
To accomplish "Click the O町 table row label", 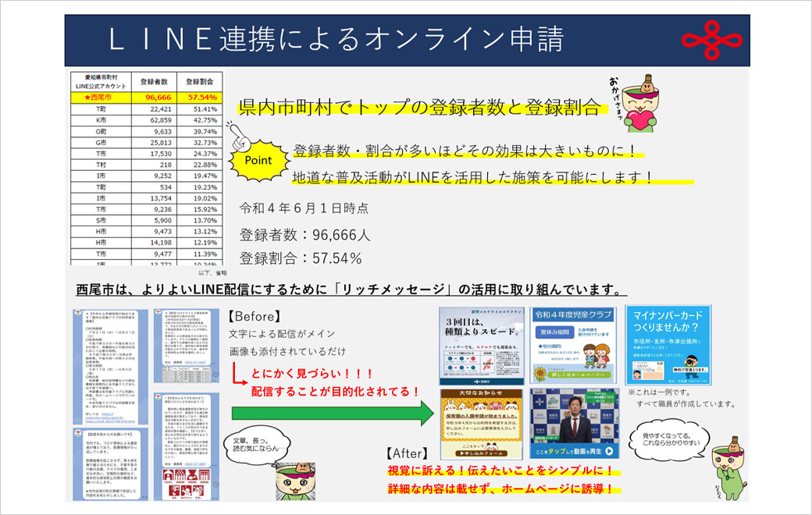I will [101, 131].
